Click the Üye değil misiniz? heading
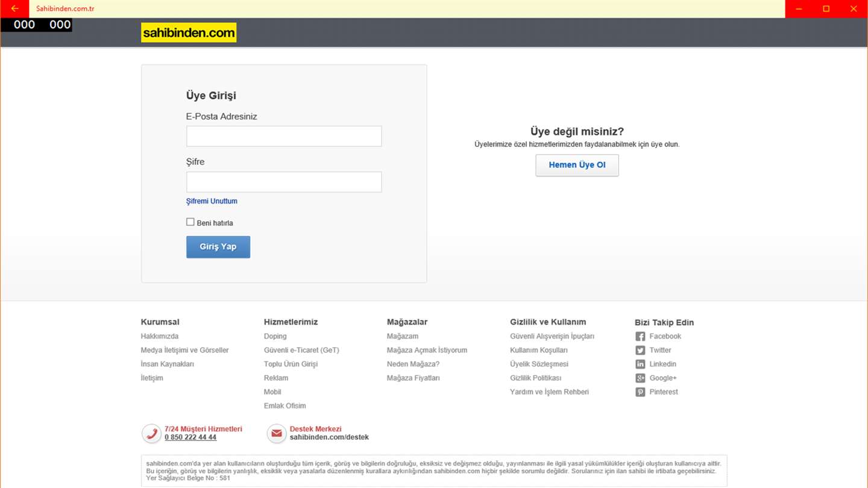The width and height of the screenshot is (868, 488). [x=577, y=131]
